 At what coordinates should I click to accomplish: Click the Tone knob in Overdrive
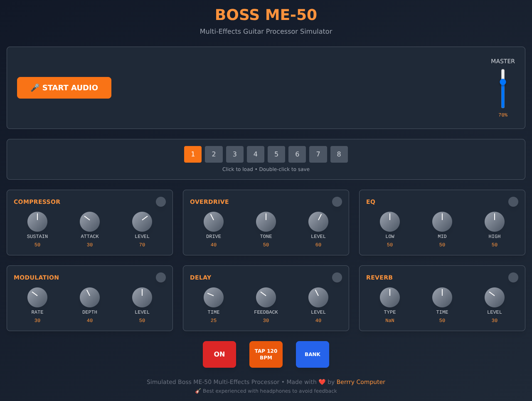click(266, 221)
